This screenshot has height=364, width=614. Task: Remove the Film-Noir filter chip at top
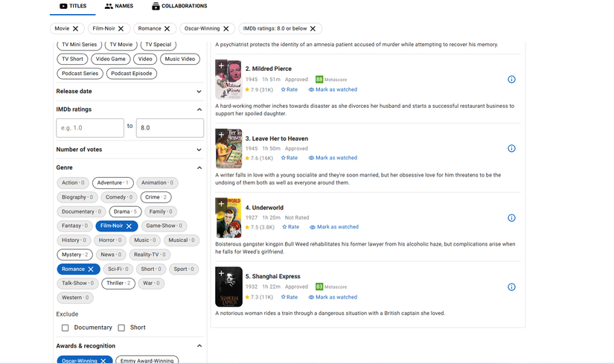point(121,28)
